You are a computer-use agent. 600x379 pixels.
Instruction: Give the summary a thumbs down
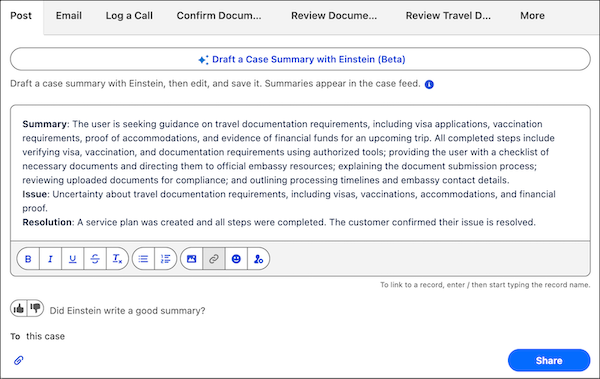coord(36,308)
